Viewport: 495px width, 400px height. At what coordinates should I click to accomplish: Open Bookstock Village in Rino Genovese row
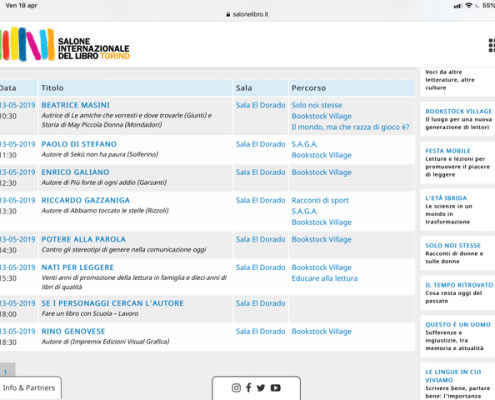pyautogui.click(x=321, y=331)
